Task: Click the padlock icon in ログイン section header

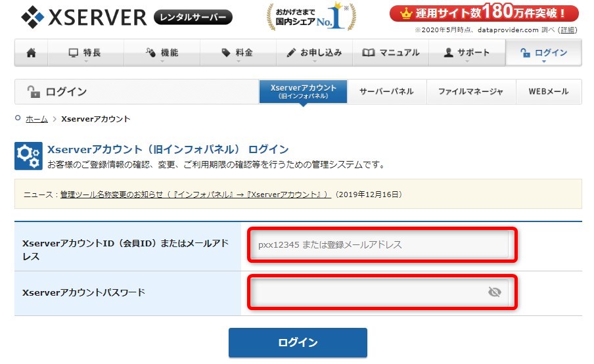Action: click(34, 92)
